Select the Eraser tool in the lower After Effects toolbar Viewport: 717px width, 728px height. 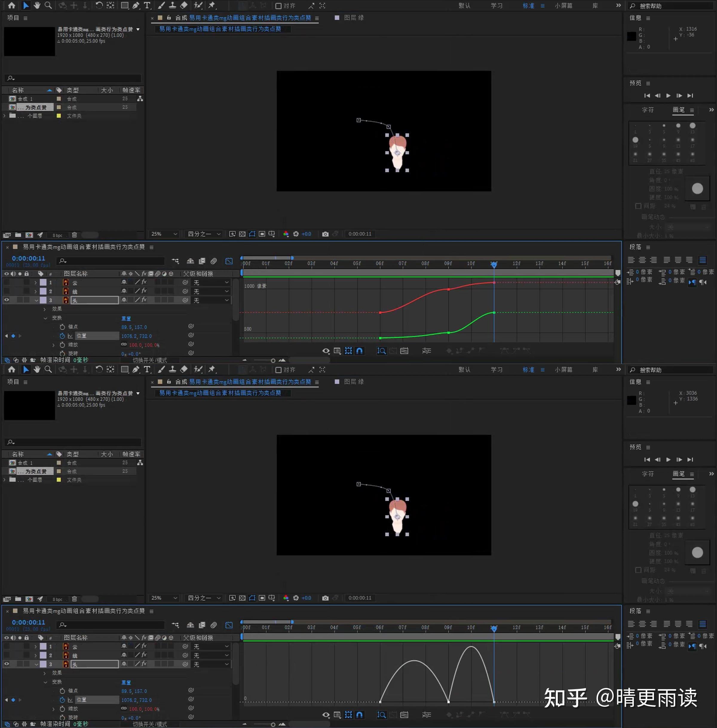[184, 369]
